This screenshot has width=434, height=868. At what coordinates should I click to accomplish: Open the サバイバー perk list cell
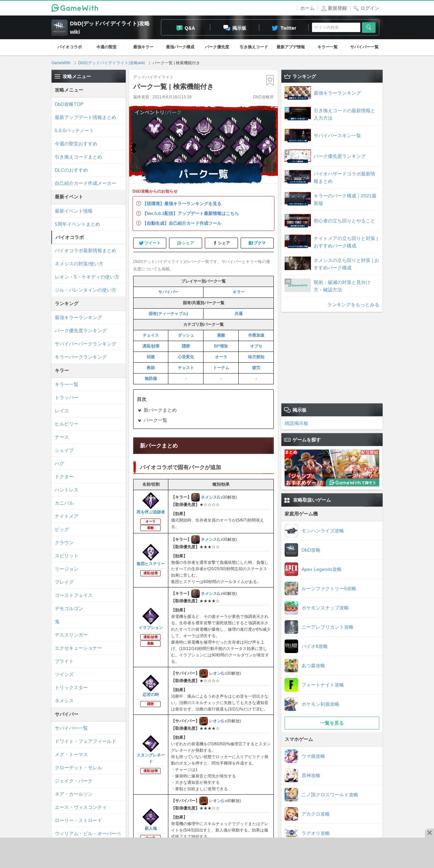pyautogui.click(x=168, y=292)
